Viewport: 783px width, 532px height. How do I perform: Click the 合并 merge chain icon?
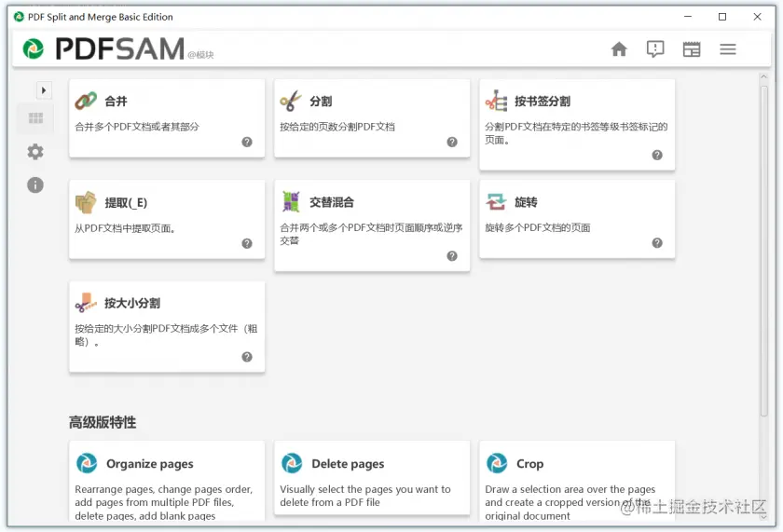(86, 101)
